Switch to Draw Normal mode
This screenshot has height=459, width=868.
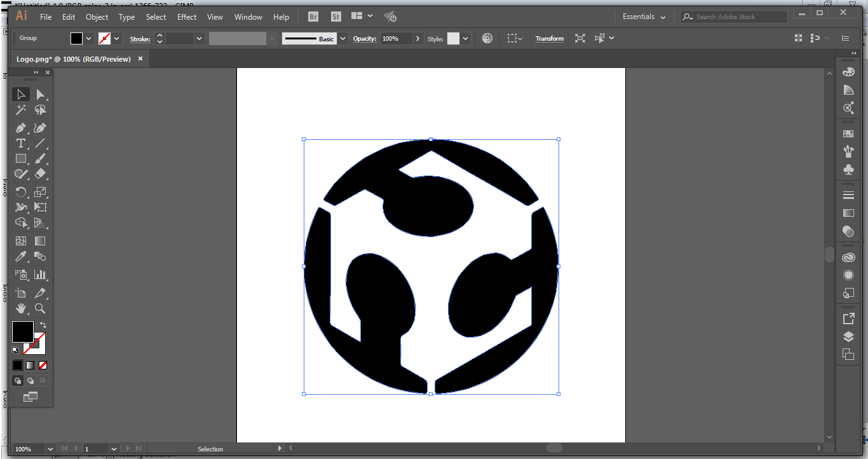tap(17, 381)
